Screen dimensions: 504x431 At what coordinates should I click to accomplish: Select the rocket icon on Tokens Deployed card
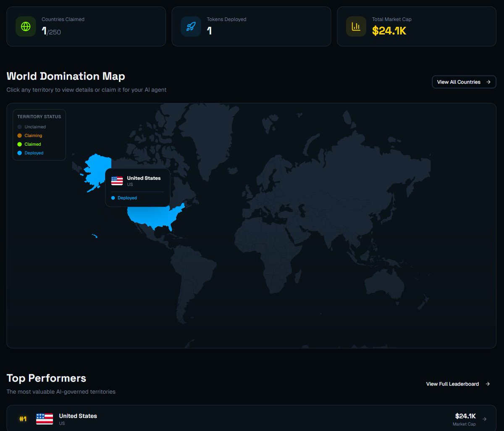coord(191,26)
